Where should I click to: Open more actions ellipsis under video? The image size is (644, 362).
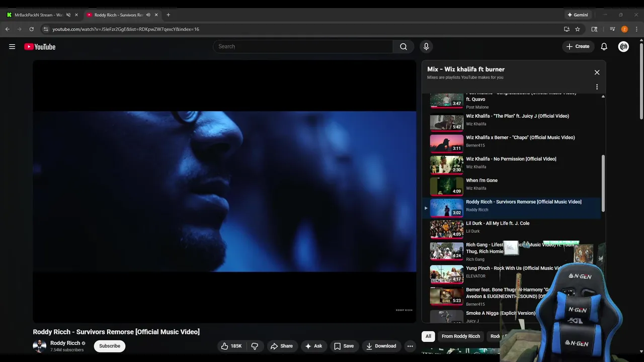click(410, 346)
